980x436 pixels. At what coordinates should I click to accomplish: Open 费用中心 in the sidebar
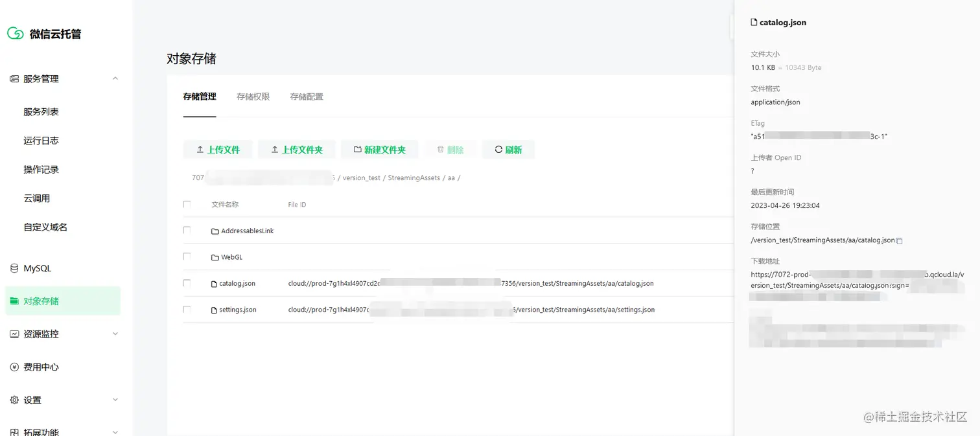(x=41, y=367)
